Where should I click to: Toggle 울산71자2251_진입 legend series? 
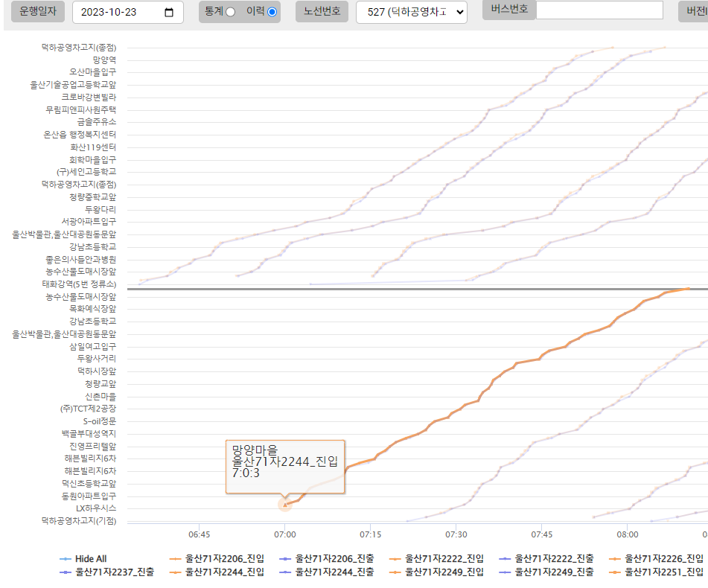coord(657,572)
